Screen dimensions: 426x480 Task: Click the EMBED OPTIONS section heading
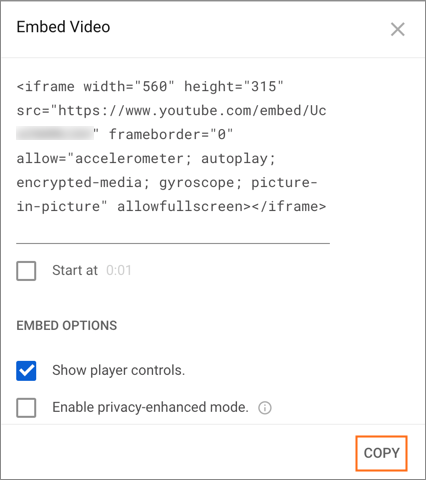[x=67, y=326]
